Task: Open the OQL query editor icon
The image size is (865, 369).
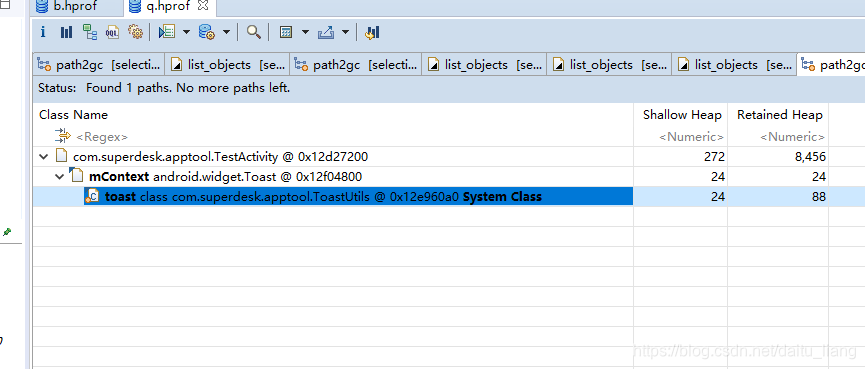Action: coord(113,33)
